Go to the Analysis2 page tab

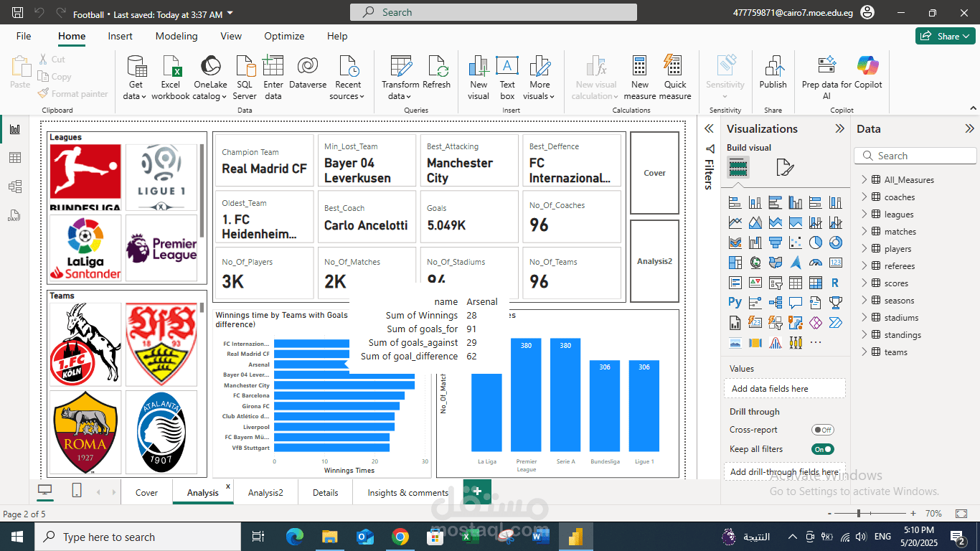[x=265, y=492]
